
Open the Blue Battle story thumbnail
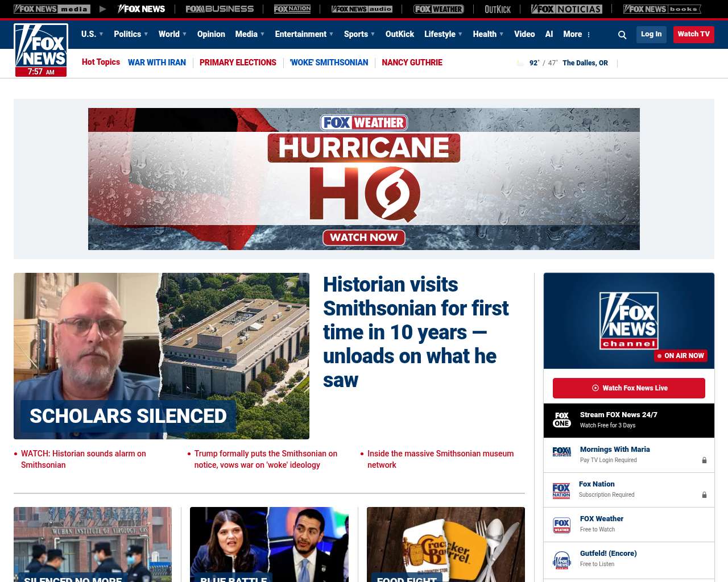269,544
